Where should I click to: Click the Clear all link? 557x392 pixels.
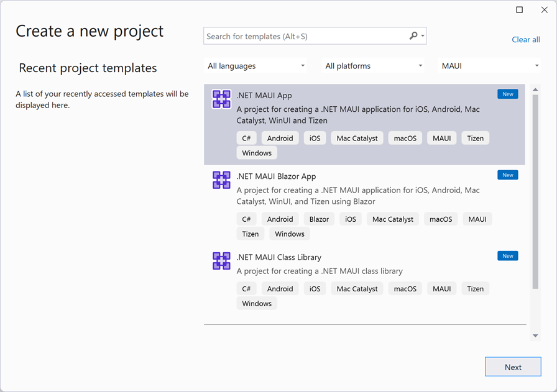[x=525, y=40]
